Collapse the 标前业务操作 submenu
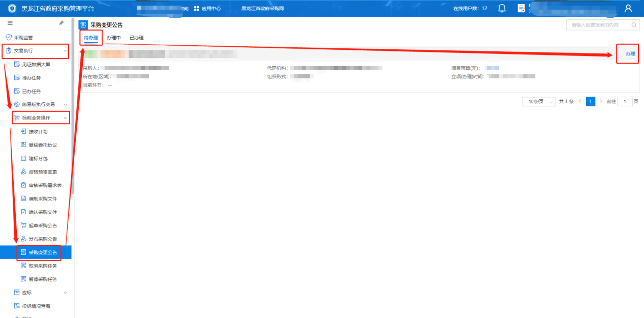644x318 pixels. tap(65, 118)
